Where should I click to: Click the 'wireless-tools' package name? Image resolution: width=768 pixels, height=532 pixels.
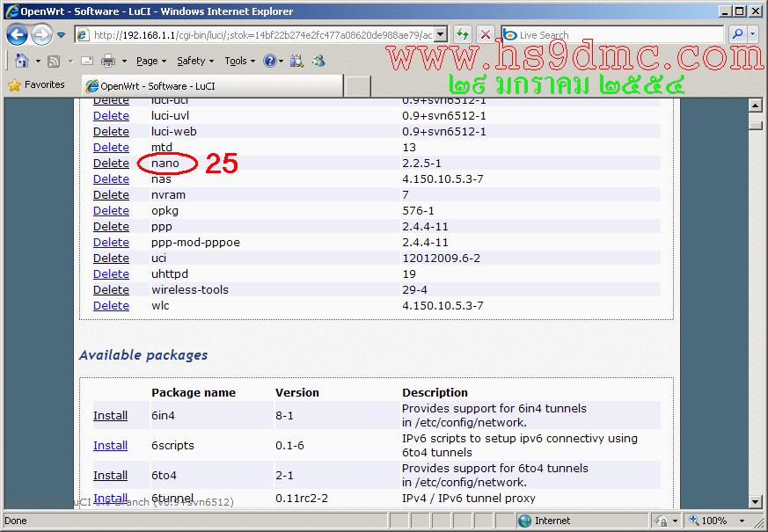pos(189,289)
